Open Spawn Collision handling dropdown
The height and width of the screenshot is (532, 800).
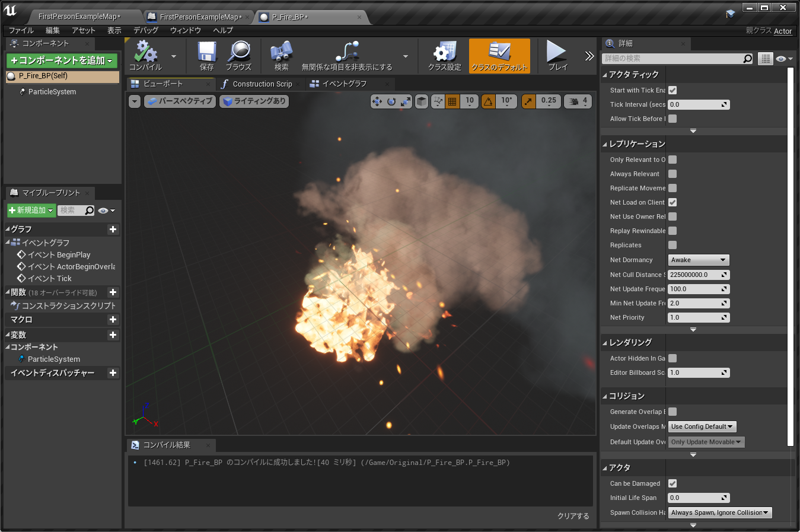click(719, 512)
